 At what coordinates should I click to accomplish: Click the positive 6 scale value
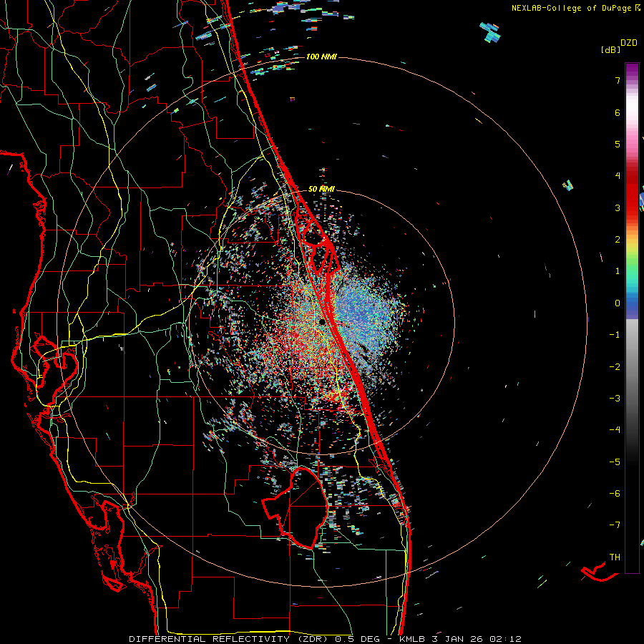click(618, 112)
